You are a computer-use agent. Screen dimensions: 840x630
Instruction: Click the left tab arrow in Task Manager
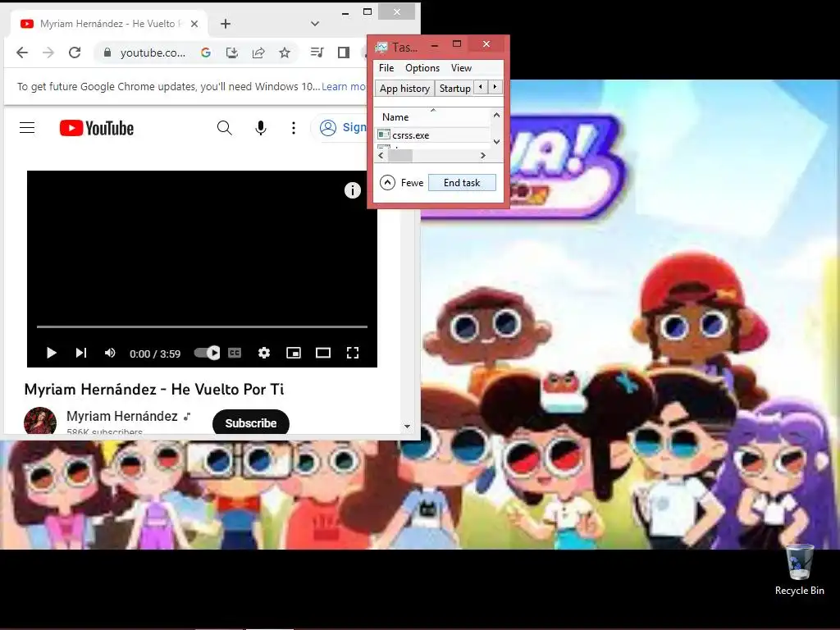(481, 87)
